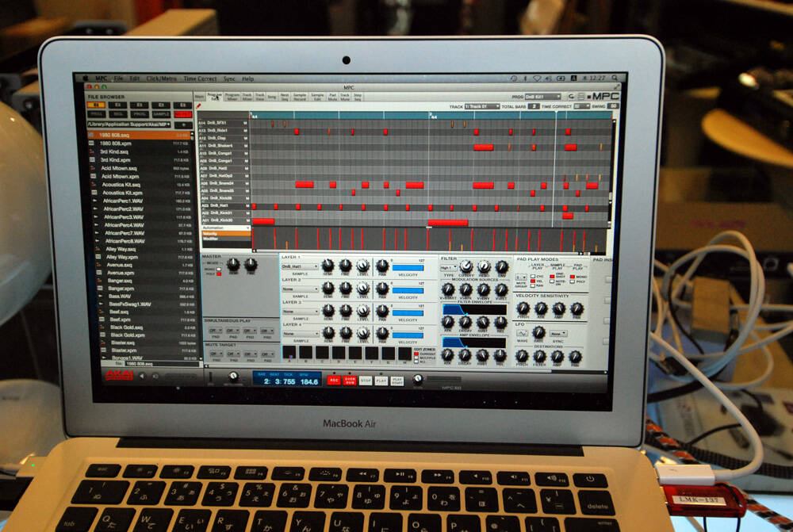The width and height of the screenshot is (793, 532).
Task: Click the LFO Rate knob
Action: (x=539, y=331)
